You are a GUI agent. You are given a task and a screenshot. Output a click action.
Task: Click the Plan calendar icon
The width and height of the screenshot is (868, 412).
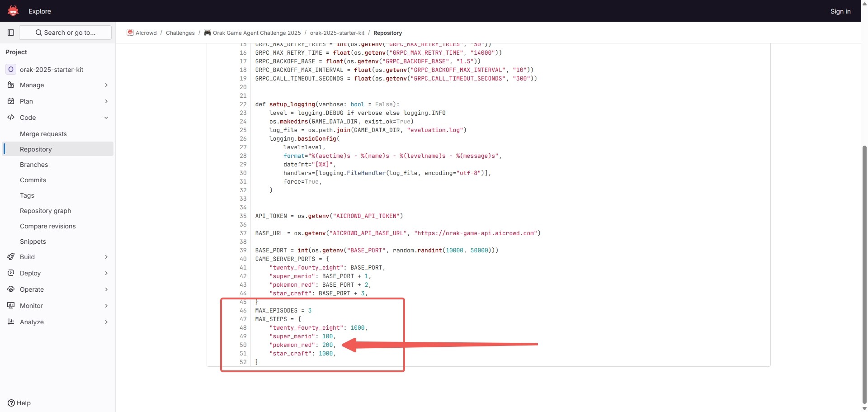pyautogui.click(x=11, y=101)
